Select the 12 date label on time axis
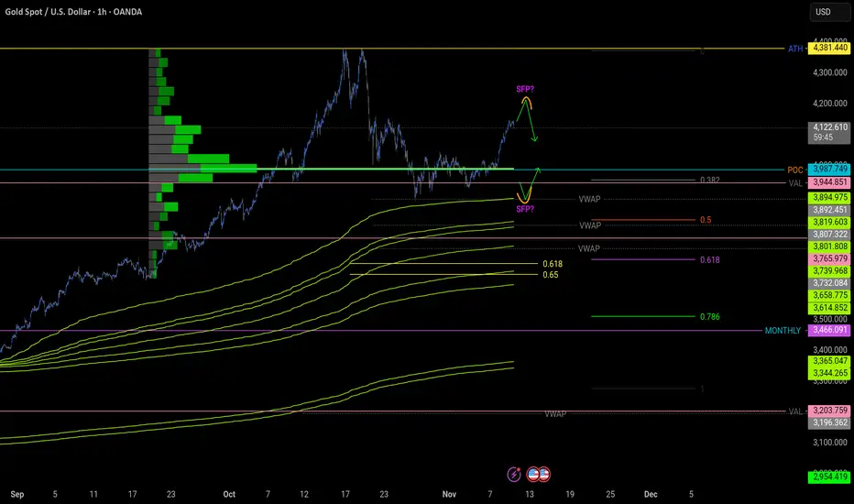Viewport: 854px width, 504px height. pos(304,494)
